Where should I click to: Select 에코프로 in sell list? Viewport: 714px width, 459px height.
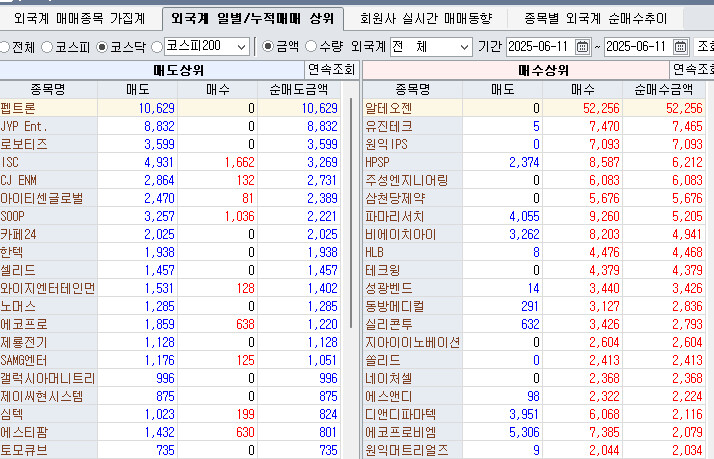[24, 324]
